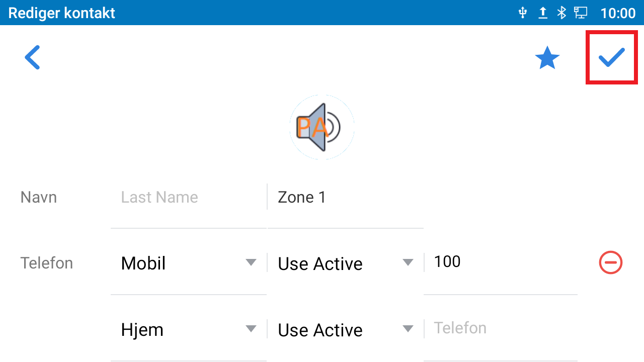
Task: Click the USB status bar icon
Action: click(523, 13)
